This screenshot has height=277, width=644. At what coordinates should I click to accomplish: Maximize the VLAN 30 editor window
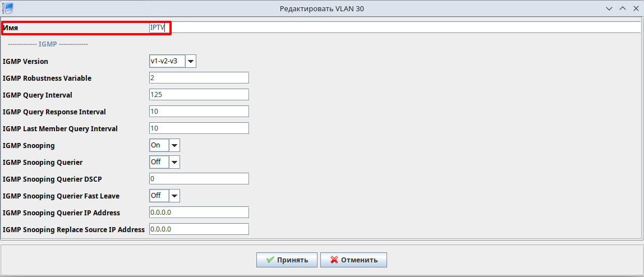point(623,8)
